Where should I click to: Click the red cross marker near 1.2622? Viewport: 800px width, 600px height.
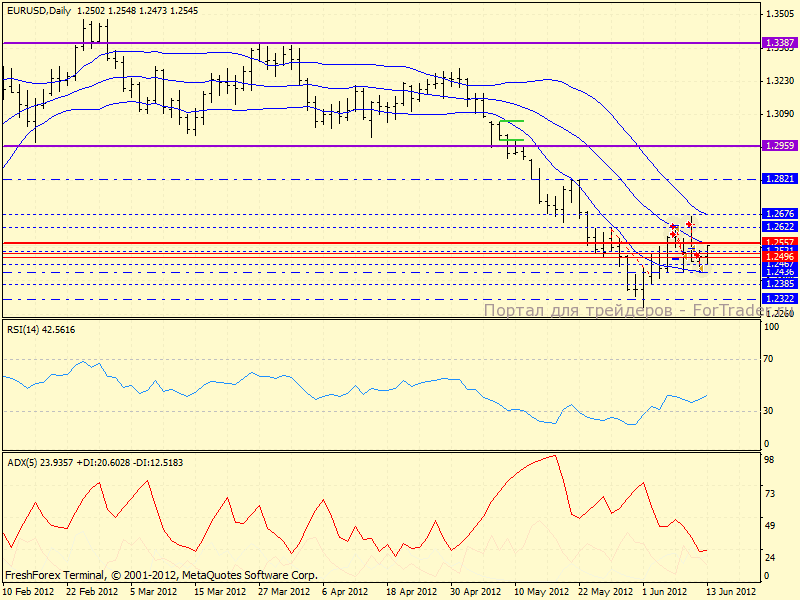(690, 224)
